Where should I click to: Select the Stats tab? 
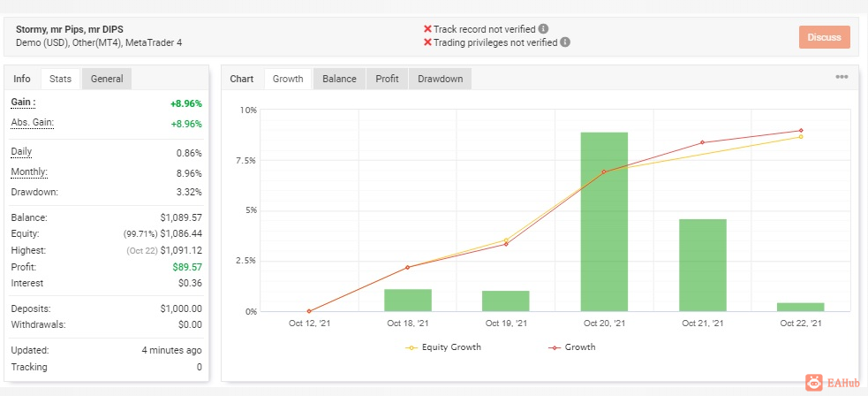click(x=60, y=79)
